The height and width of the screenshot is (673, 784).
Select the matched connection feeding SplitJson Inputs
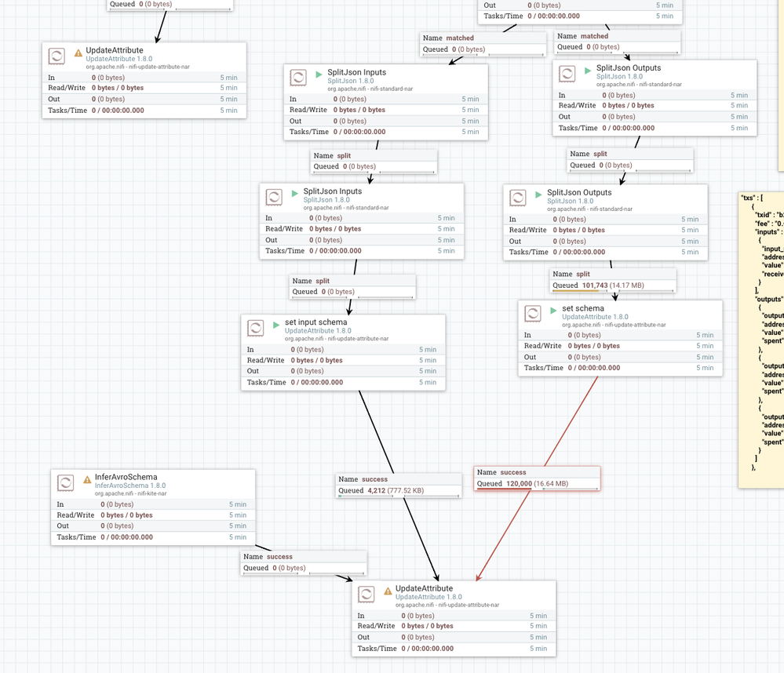point(483,44)
